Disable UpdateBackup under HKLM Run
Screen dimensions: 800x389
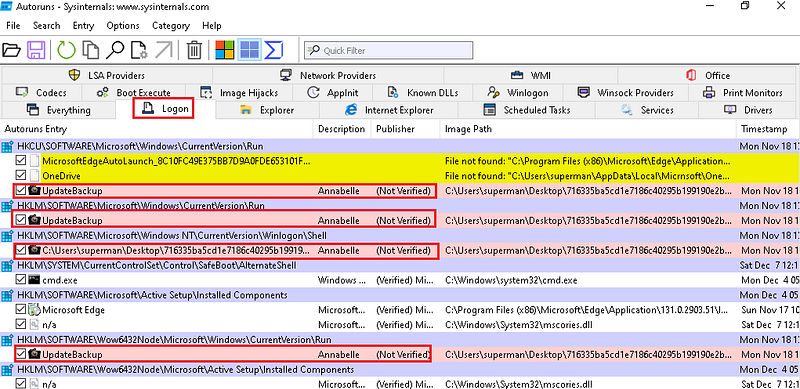(21, 221)
